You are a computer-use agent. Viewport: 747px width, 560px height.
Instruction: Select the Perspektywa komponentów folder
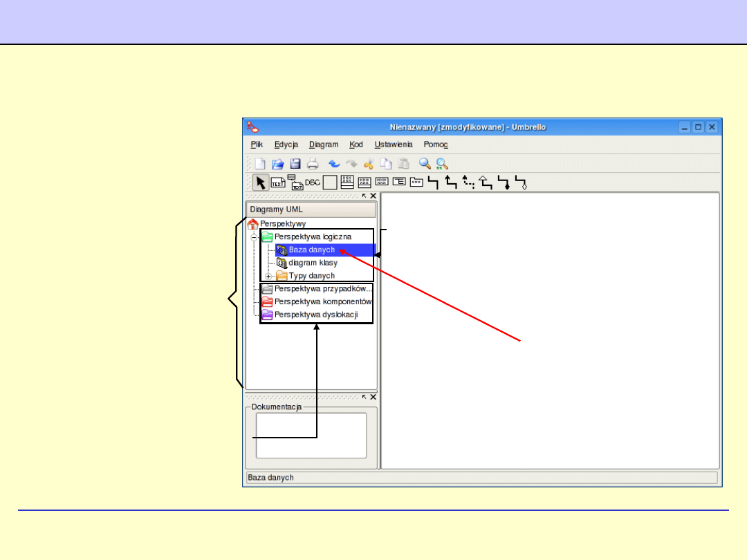tap(322, 302)
